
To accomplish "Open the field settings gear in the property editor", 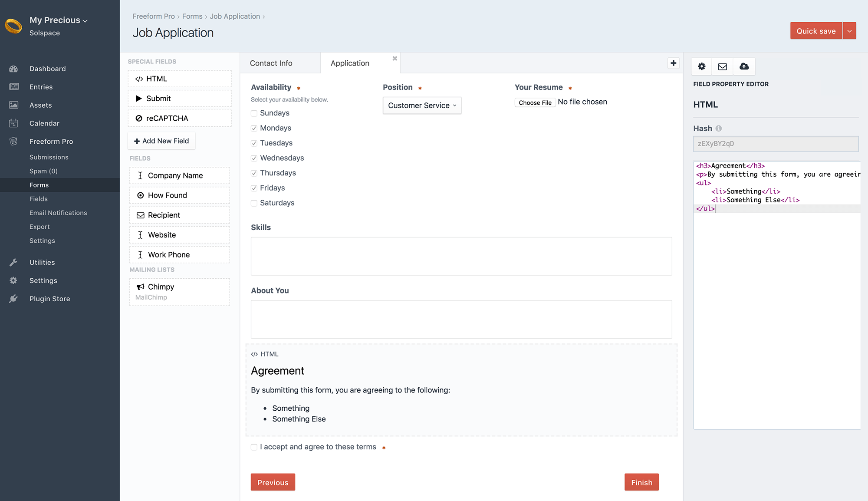I will (701, 66).
